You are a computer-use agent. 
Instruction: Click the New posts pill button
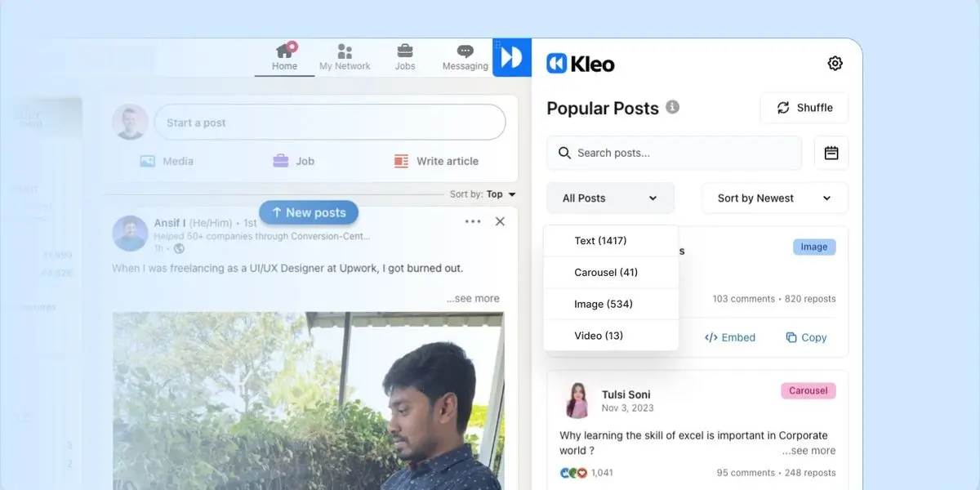309,212
